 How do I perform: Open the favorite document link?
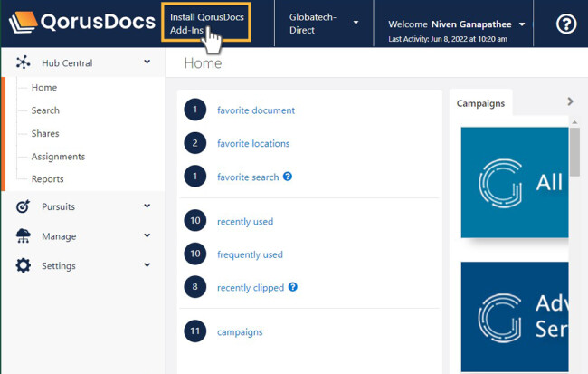(256, 110)
